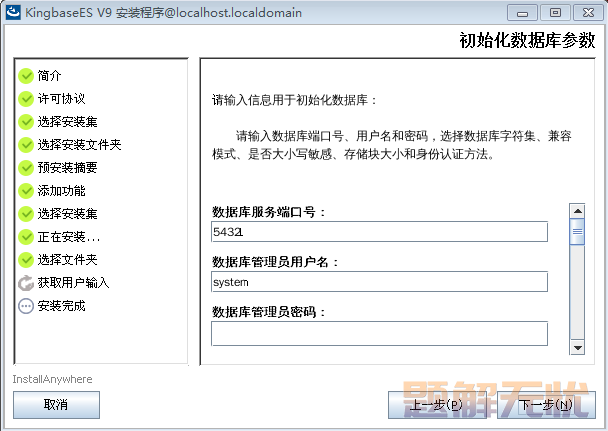The image size is (608, 431).
Task: Minimize the installer window
Action: 522,13
